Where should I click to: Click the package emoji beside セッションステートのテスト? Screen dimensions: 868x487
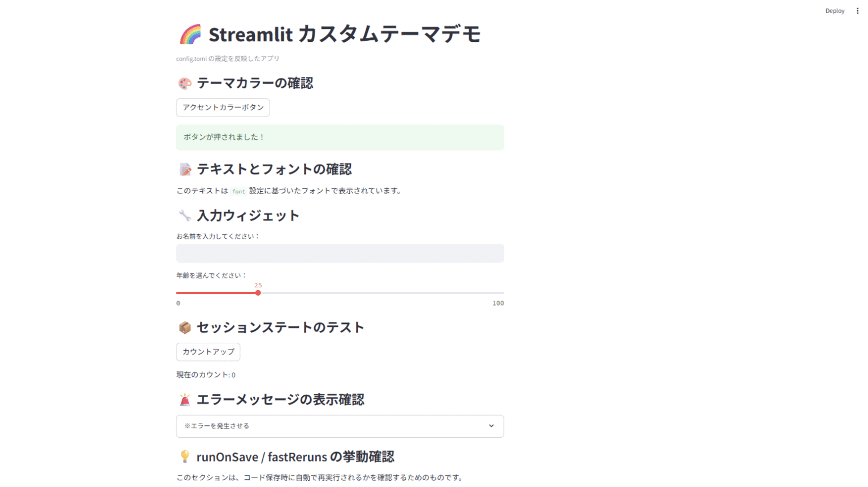pos(185,327)
